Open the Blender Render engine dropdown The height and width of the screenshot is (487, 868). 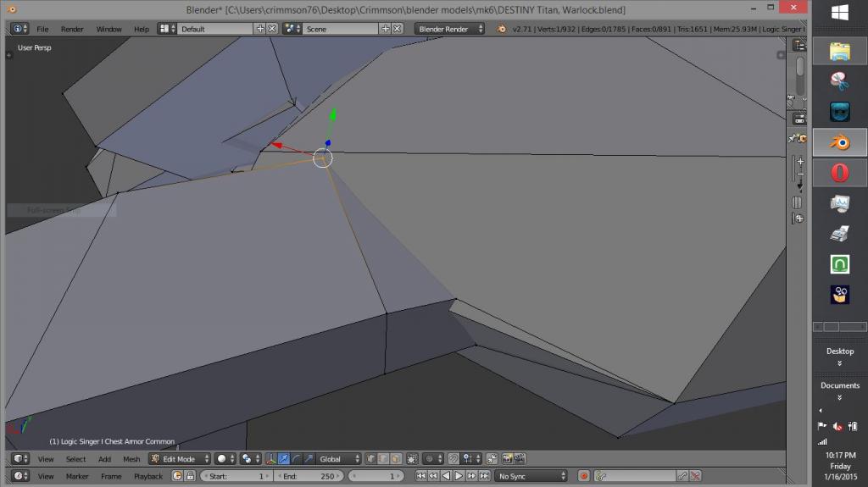point(449,29)
